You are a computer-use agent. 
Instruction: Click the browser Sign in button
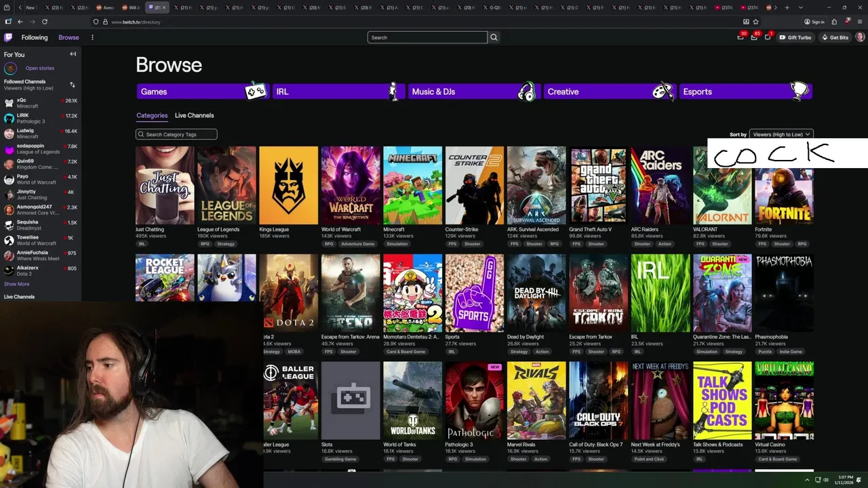[x=814, y=22]
